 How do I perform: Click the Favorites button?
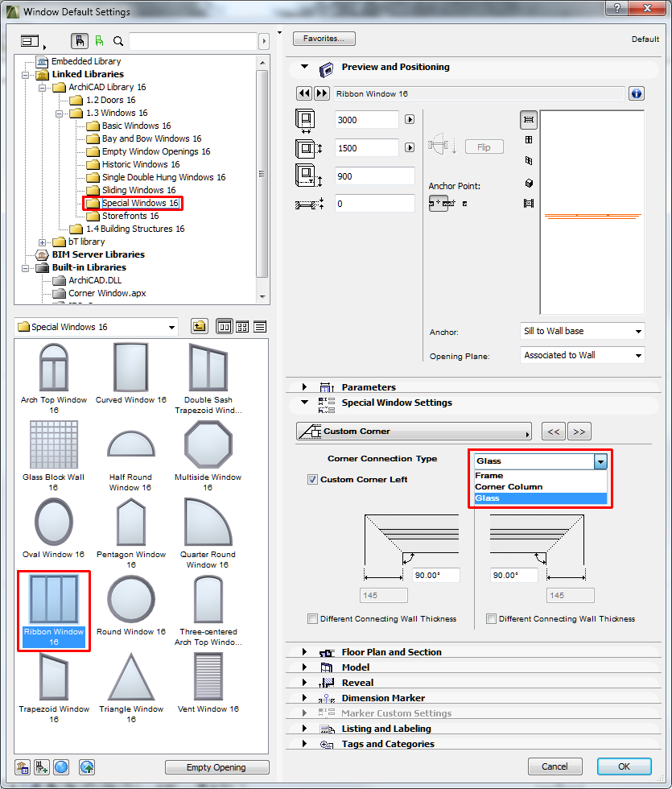pyautogui.click(x=324, y=39)
